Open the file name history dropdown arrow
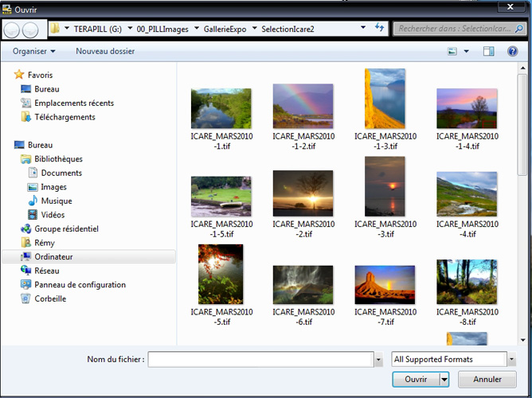The width and height of the screenshot is (532, 398). (377, 360)
